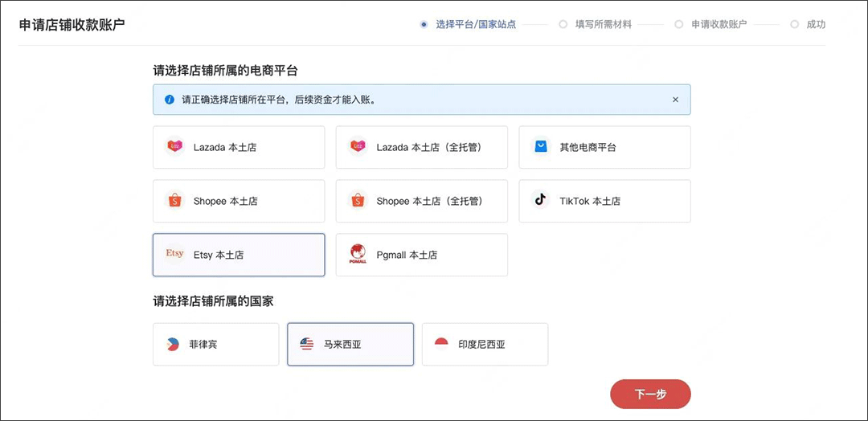Select 菲律宾 as the store country
Screen dimensions: 868x421
pos(216,344)
